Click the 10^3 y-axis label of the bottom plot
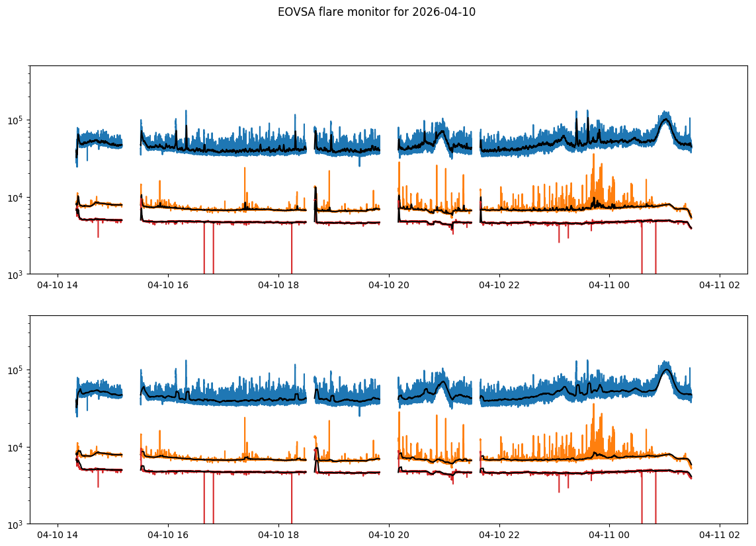This screenshot has width=756, height=546. (x=15, y=524)
